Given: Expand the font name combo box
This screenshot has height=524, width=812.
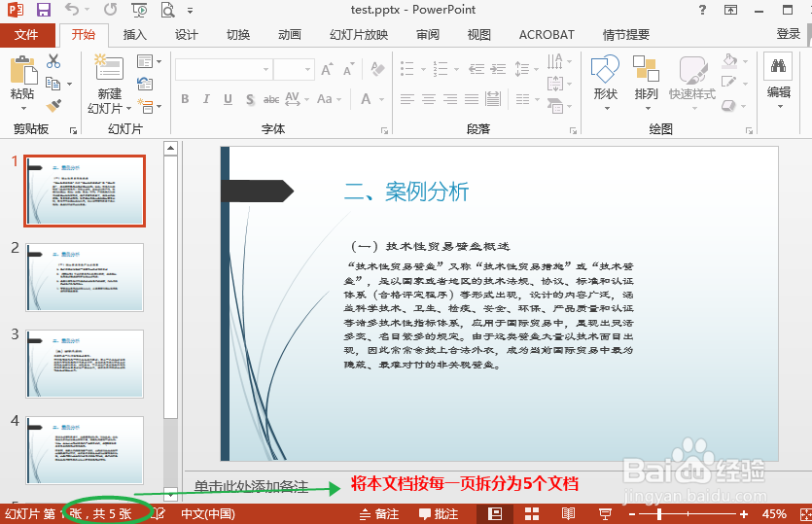Looking at the screenshot, I should pos(265,69).
